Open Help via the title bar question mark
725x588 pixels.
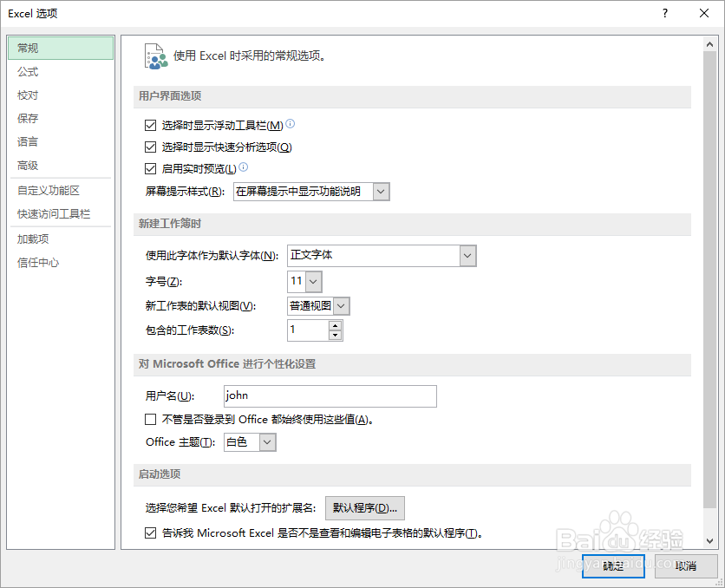click(664, 14)
